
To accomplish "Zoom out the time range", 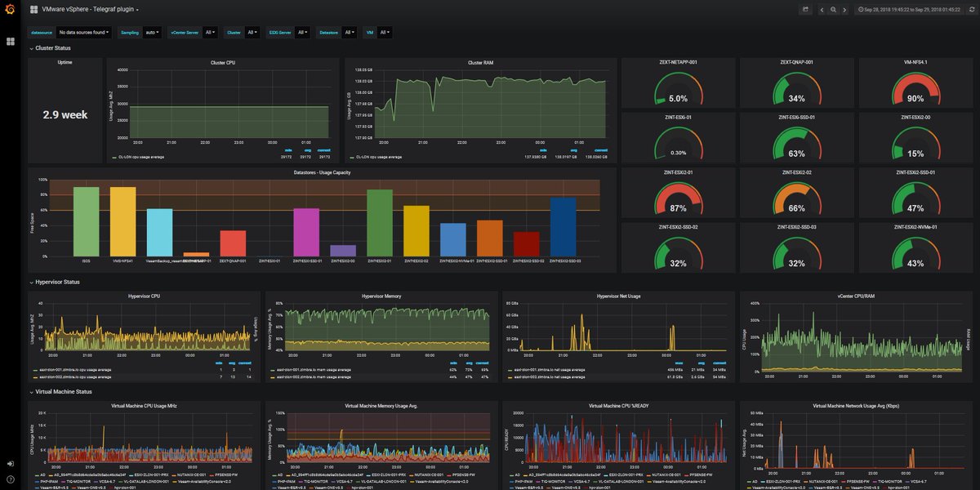I will click(833, 10).
